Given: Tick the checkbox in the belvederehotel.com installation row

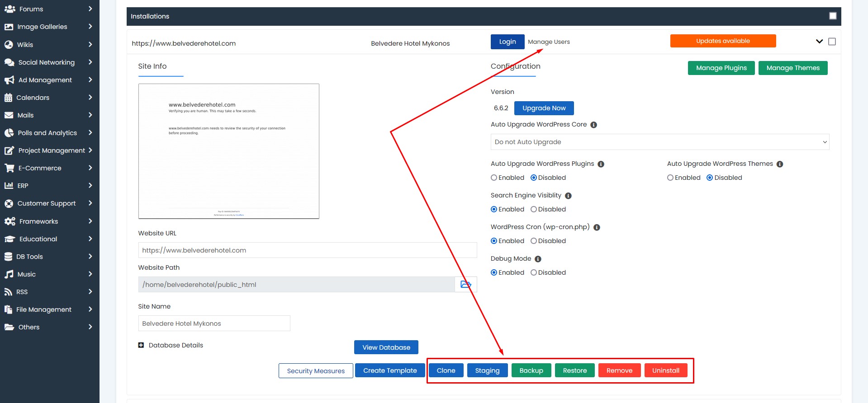Looking at the screenshot, I should click(x=832, y=42).
